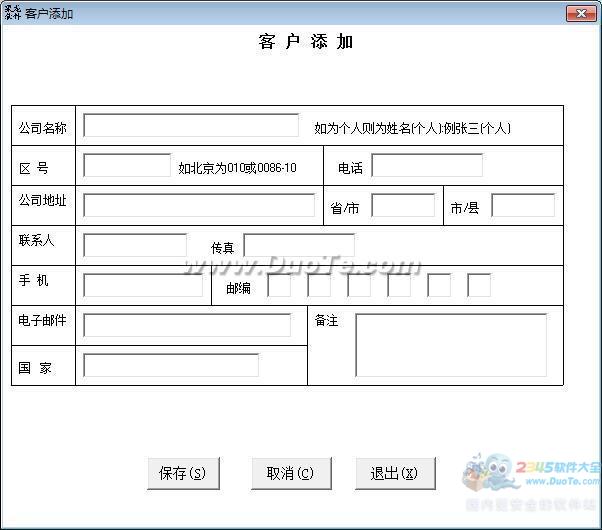Focus the 电子邮件 input field

(x=187, y=325)
